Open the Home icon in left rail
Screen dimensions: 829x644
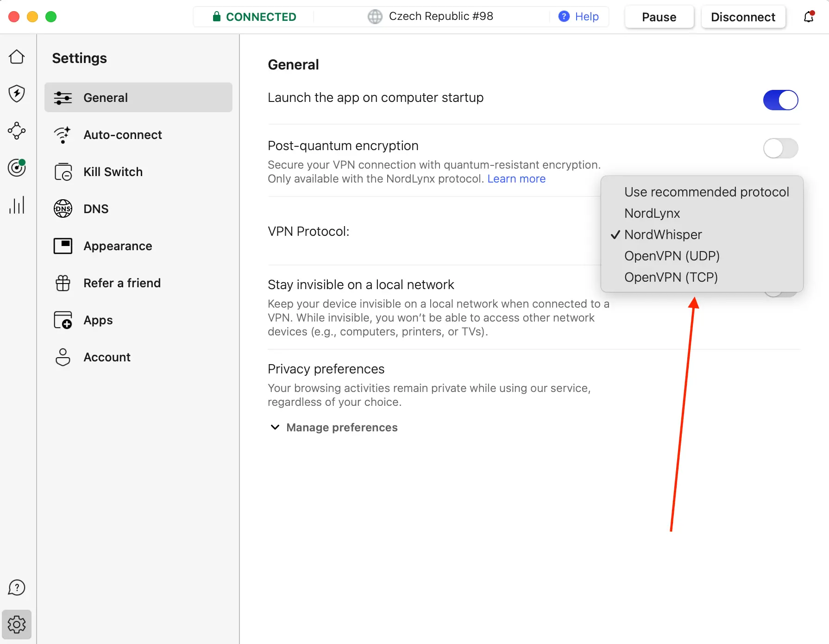click(x=17, y=57)
